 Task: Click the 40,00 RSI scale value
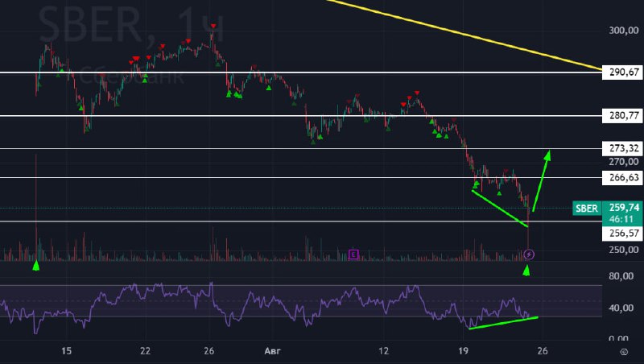click(621, 308)
